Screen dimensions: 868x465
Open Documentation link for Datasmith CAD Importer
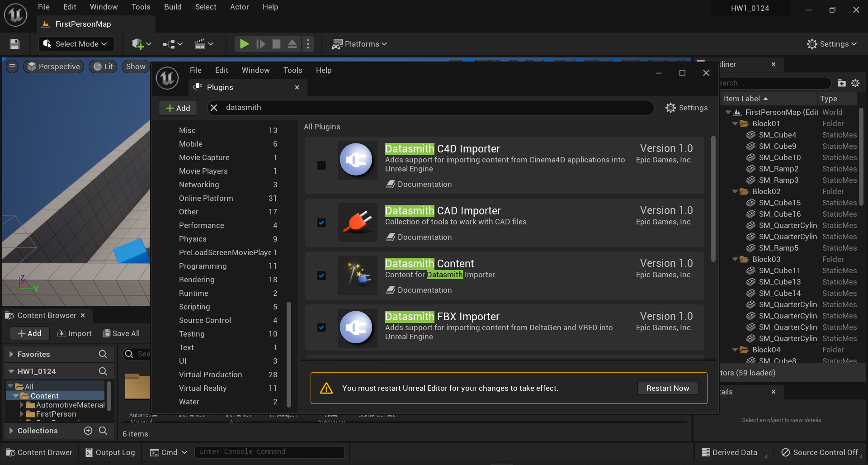click(424, 237)
